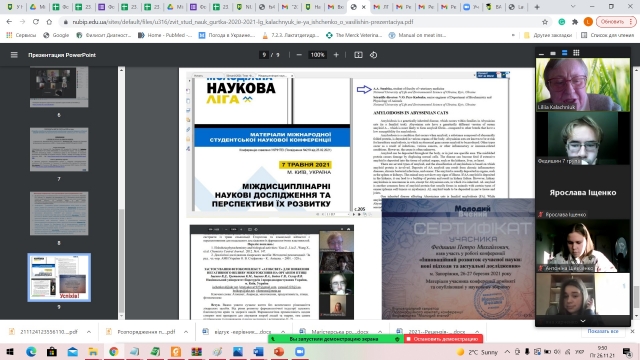The width and height of the screenshot is (640, 360).
Task: Open Manual on meat ins... bookmark
Action: pyautogui.click(x=418, y=35)
